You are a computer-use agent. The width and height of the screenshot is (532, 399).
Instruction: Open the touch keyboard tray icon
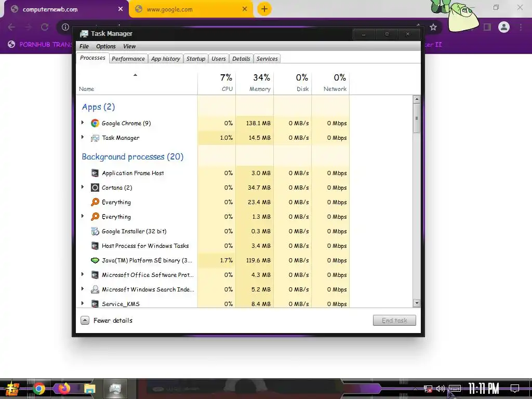pyautogui.click(x=455, y=389)
